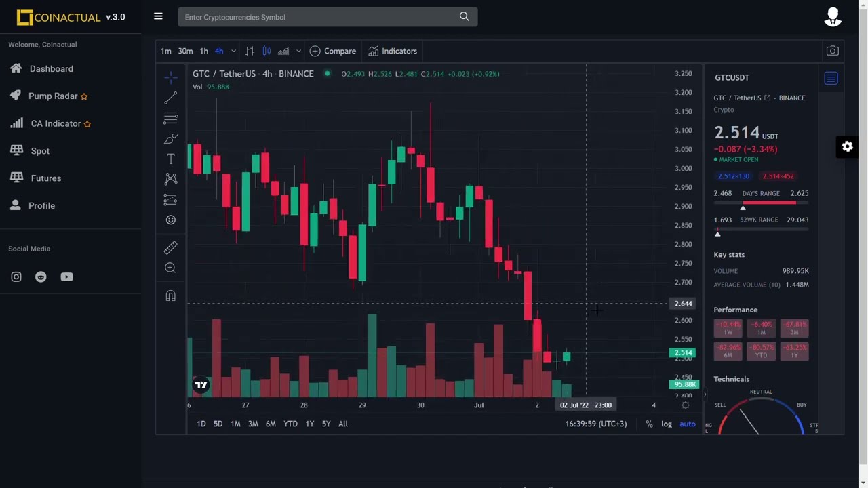
Task: Select the crosshair cursor tool
Action: (171, 77)
